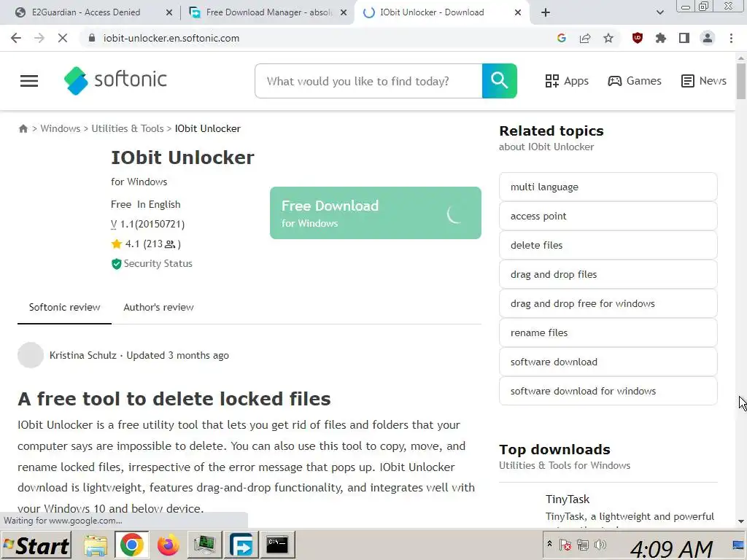Open the News section
Screen dimensions: 747x560
pyautogui.click(x=704, y=81)
